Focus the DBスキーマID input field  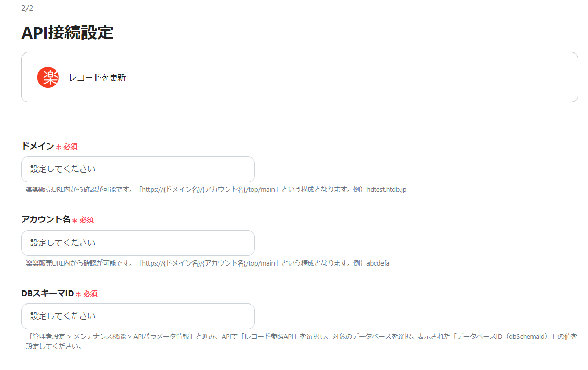138,316
